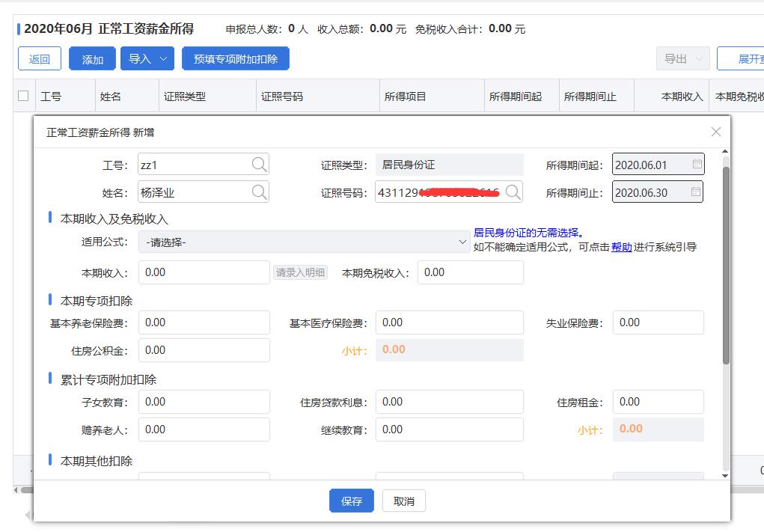Open the calendar icon for 所得期间起
The image size is (764, 532).
[x=697, y=164]
